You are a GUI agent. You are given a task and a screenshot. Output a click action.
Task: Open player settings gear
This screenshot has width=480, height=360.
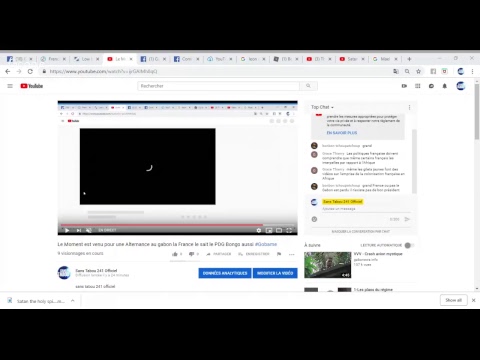pyautogui.click(x=259, y=230)
